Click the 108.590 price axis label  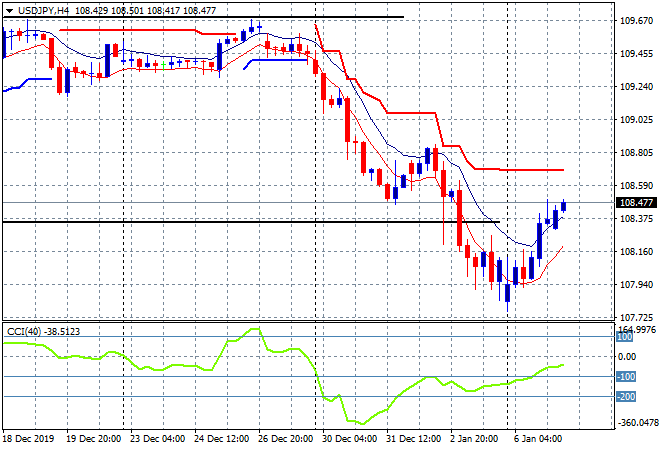pos(636,186)
